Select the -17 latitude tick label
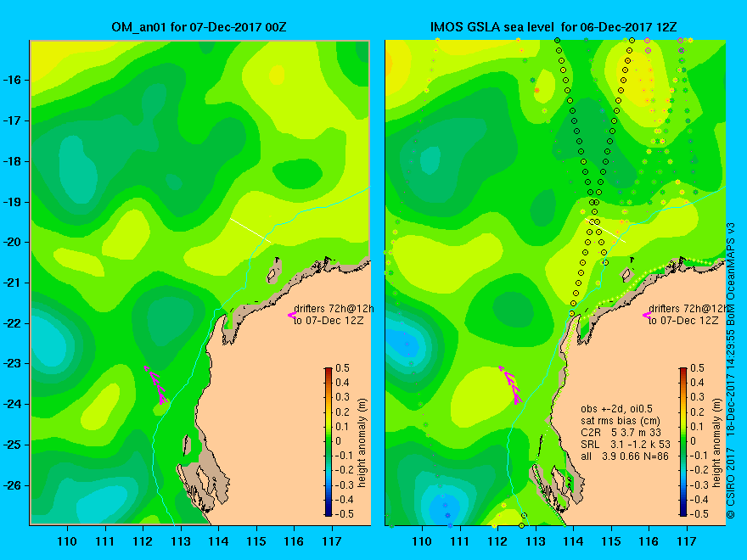Screen dimensions: 747x560 coord(13,121)
